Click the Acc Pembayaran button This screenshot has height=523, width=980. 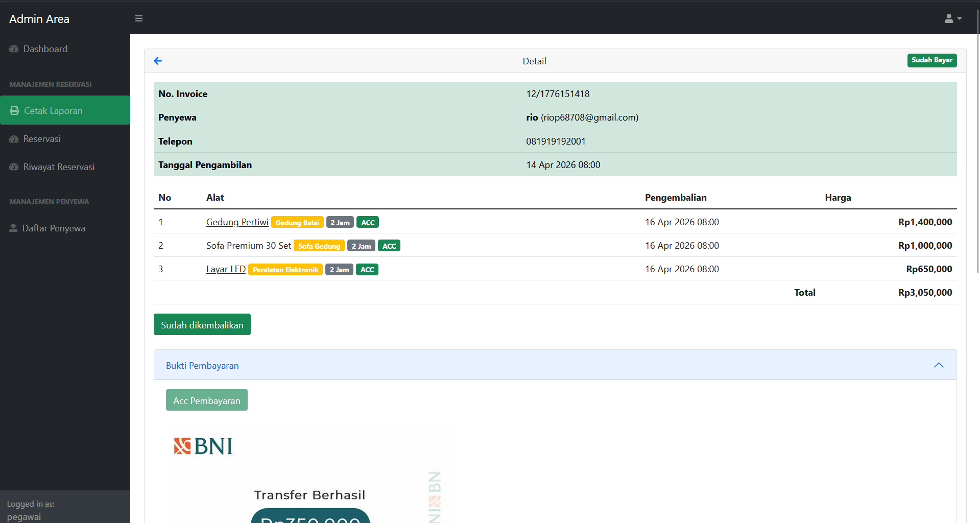tap(207, 400)
